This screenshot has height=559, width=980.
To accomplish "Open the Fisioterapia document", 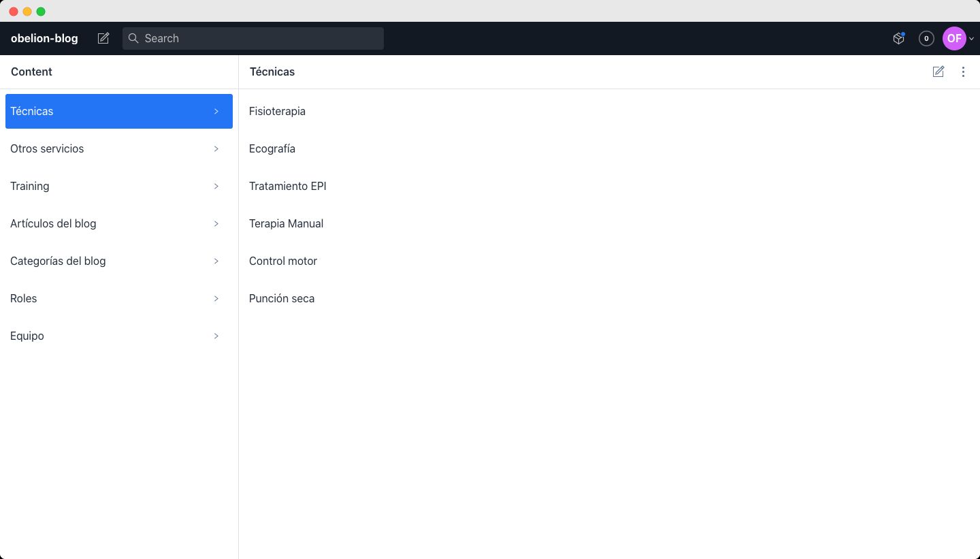I will point(609,111).
